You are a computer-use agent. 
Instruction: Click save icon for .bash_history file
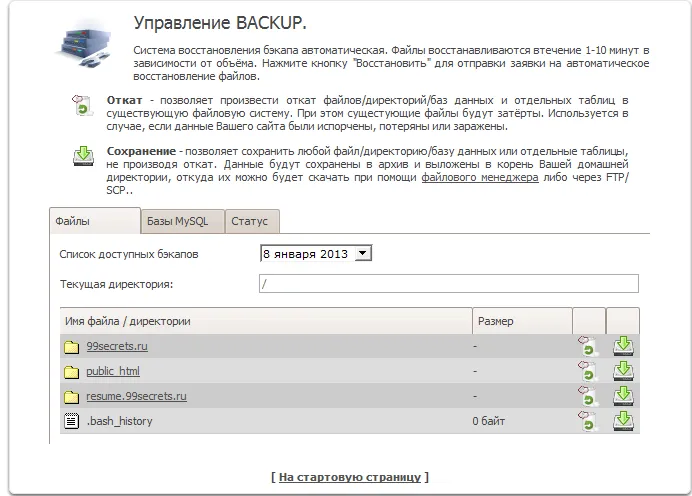624,421
